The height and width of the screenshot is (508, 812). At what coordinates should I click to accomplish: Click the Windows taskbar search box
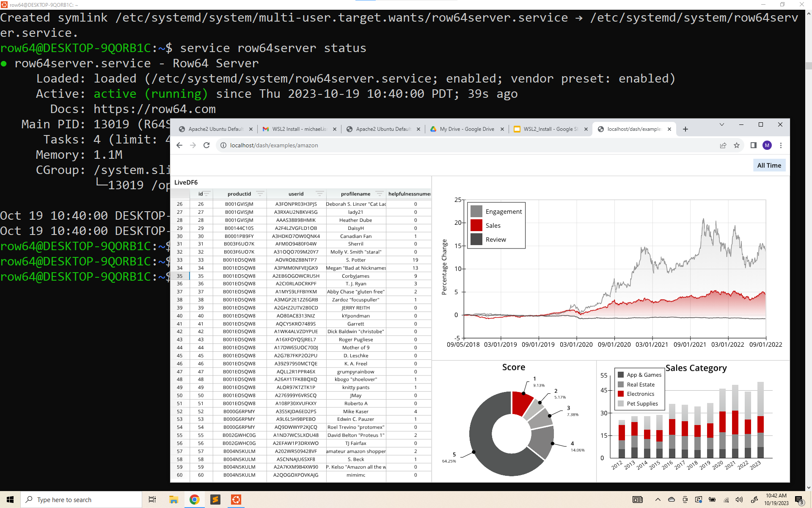click(81, 500)
